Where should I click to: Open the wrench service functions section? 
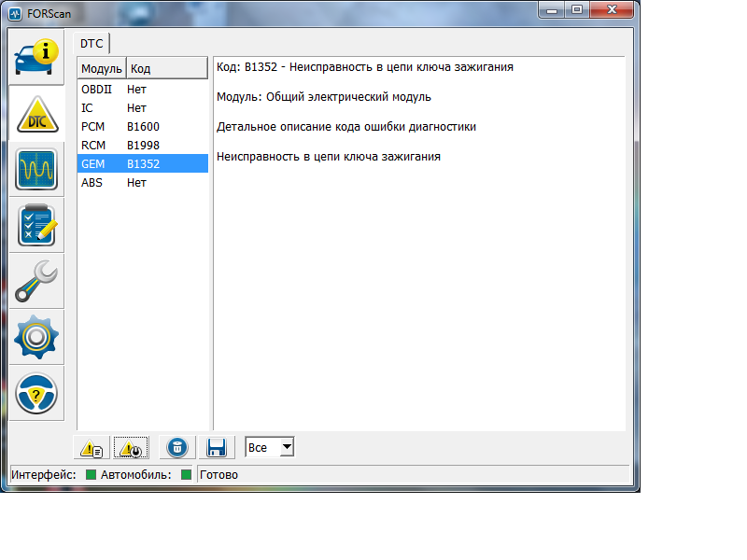tap(36, 281)
